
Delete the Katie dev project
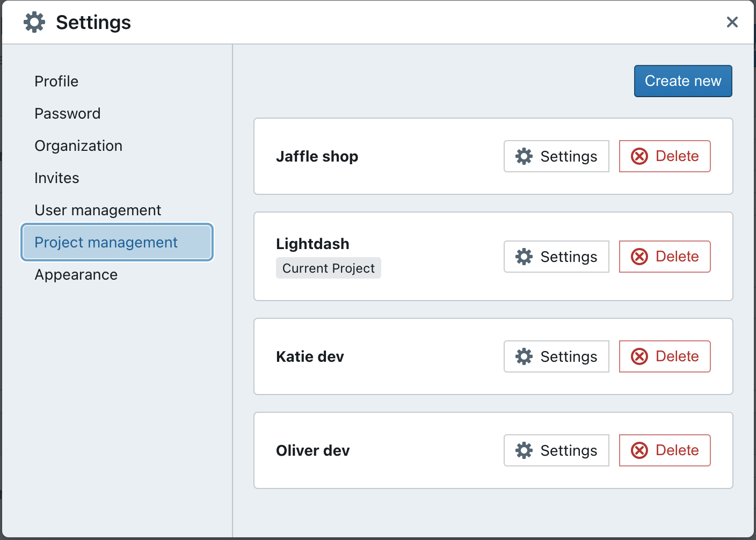665,356
